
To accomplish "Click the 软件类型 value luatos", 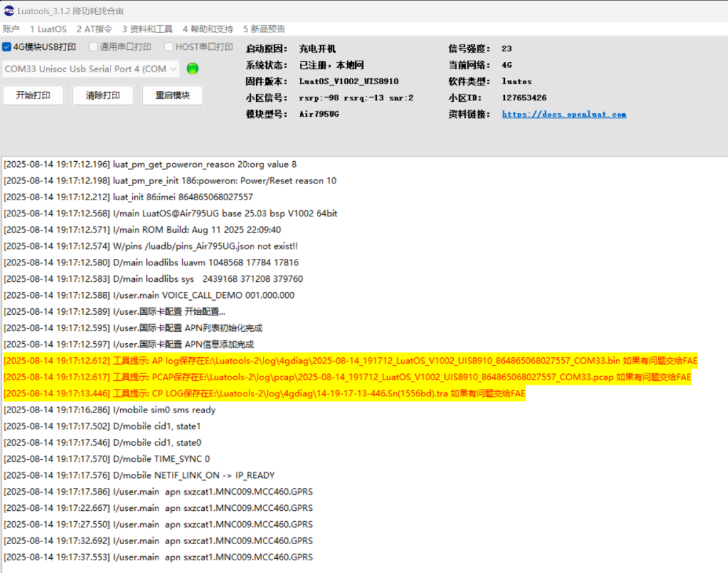I will point(517,82).
